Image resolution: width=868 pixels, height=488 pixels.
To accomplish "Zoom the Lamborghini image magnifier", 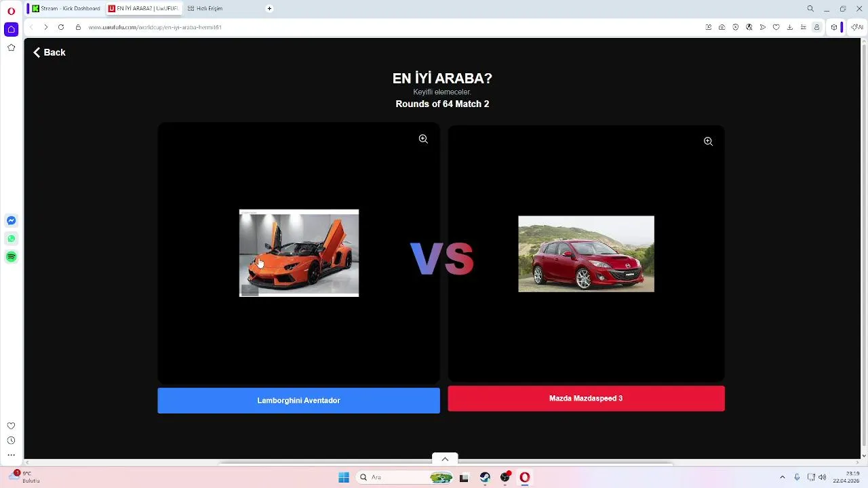I will click(423, 139).
